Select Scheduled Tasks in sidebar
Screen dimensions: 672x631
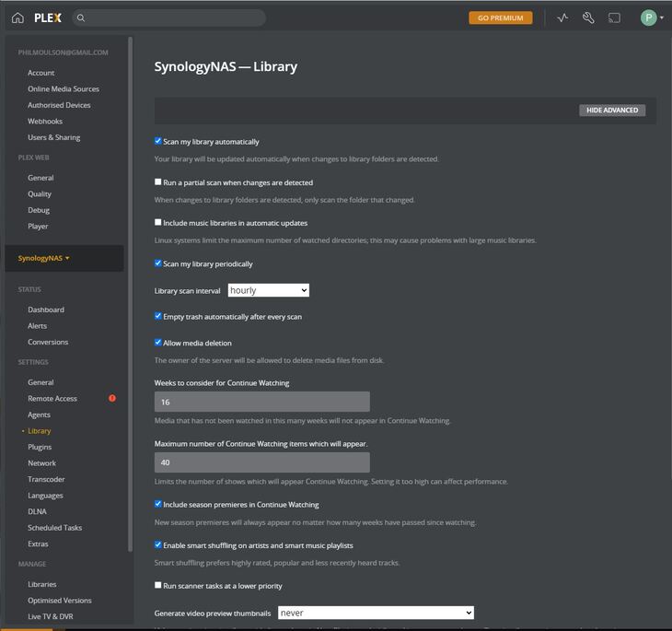pyautogui.click(x=54, y=528)
